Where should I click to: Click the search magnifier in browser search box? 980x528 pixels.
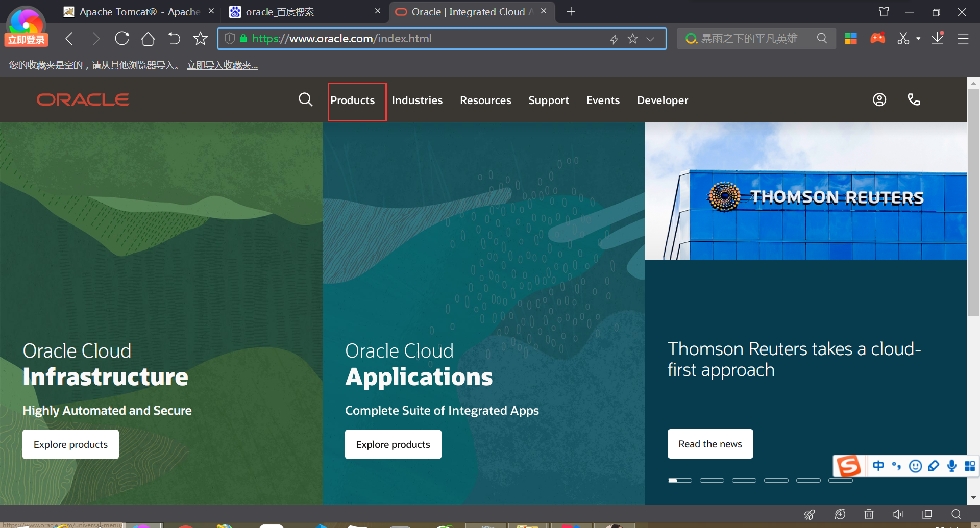(x=822, y=38)
